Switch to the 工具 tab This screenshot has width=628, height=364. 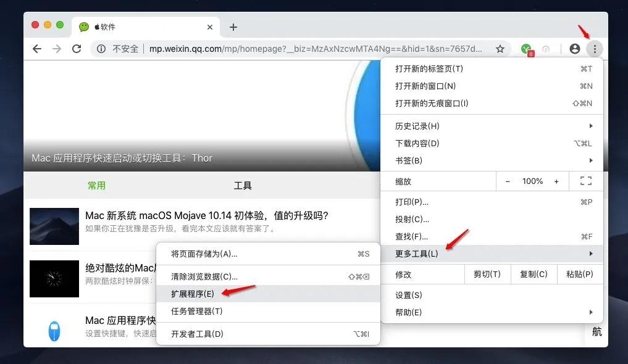click(x=243, y=186)
